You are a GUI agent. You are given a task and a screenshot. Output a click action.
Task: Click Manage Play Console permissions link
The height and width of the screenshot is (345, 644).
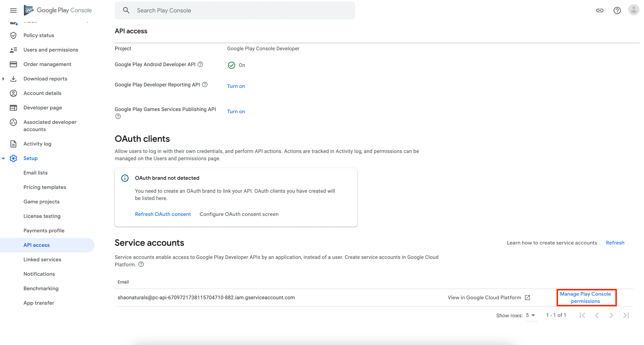tap(585, 297)
